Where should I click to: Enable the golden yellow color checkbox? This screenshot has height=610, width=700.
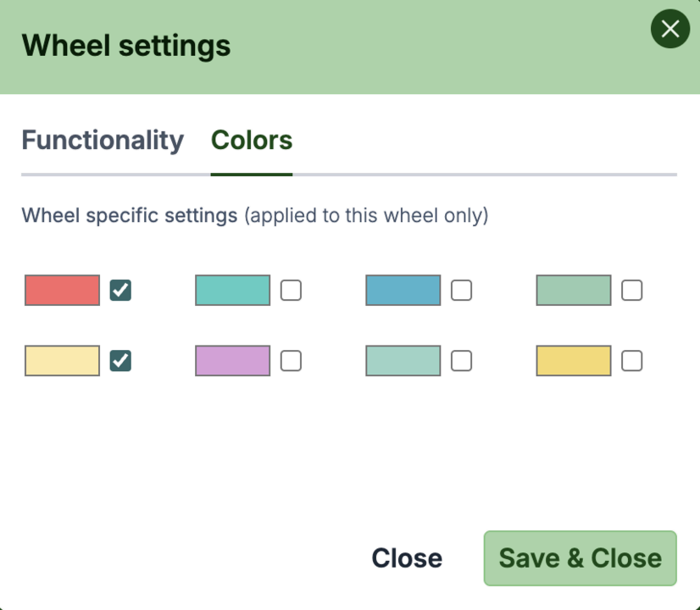pos(631,361)
